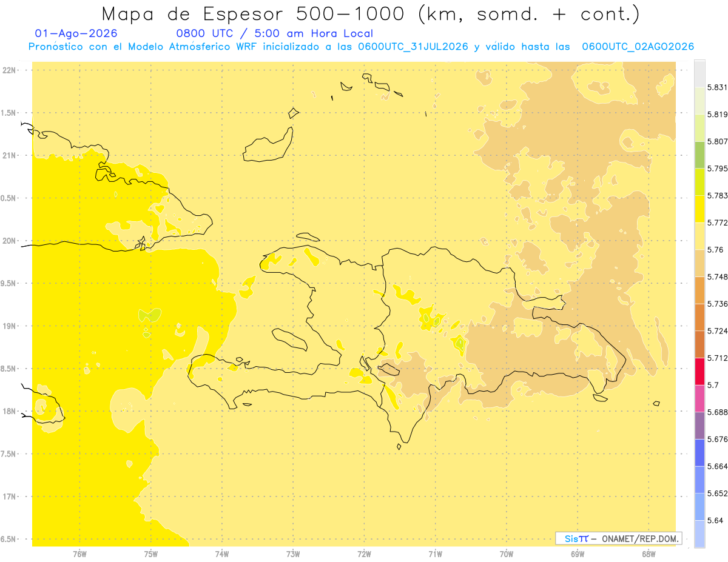Click the colorbar value "5.724"
Viewport: 728px width, 562px height.
point(718,331)
